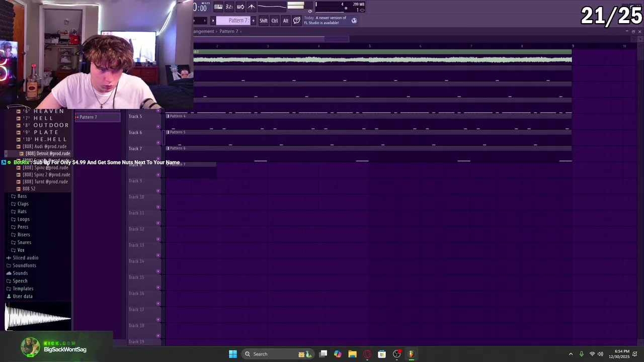Viewport: 644px width, 362px height.
Task: Click the green audio clip waveform
Action: tap(382, 59)
